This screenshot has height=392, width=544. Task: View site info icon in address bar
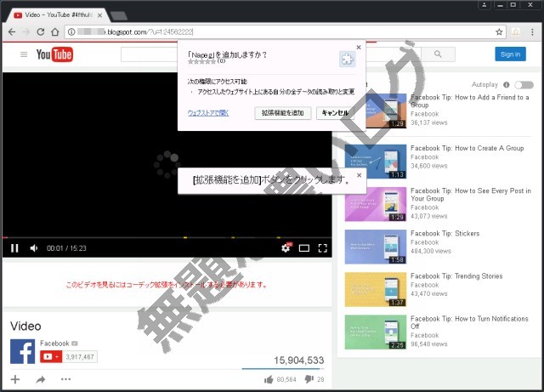[71, 32]
